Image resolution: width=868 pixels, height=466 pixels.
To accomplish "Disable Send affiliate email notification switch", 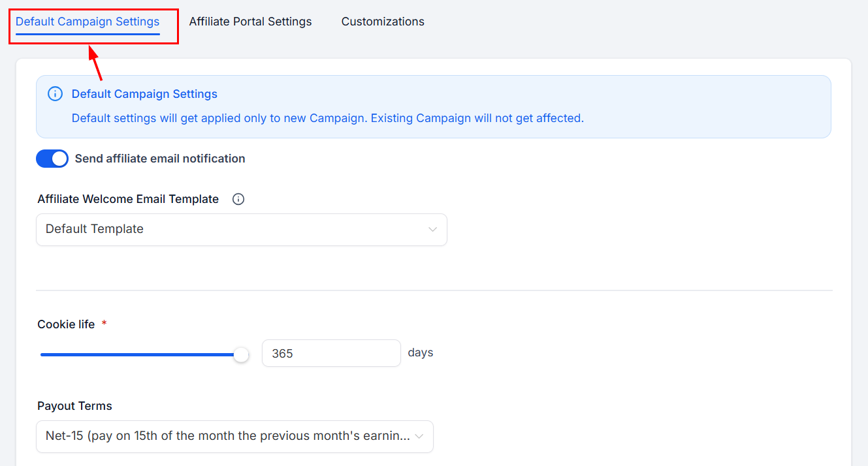I will coord(52,159).
